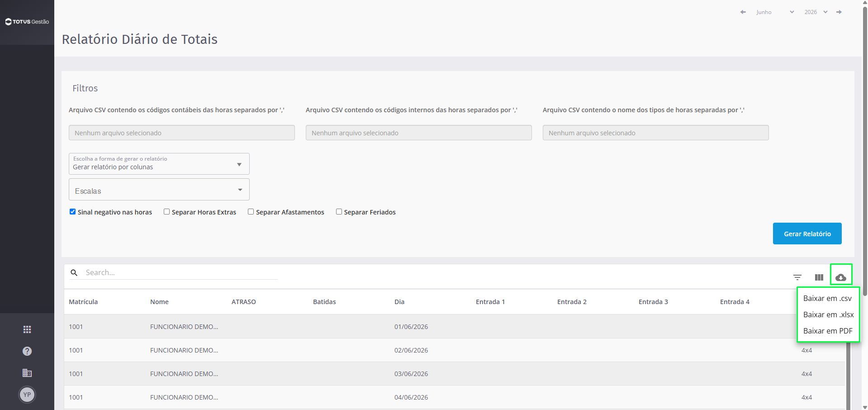
Task: Open the column visibility icon
Action: 819,277
